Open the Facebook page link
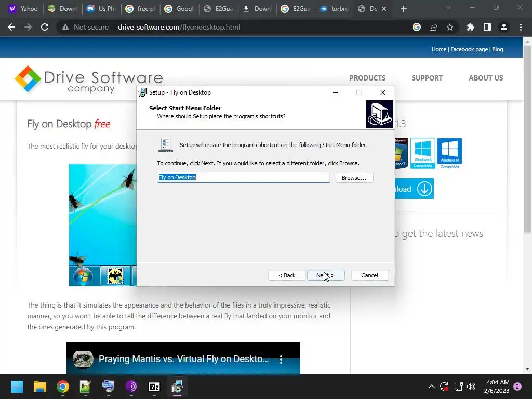Screen dimensions: 532x399 coord(469,49)
